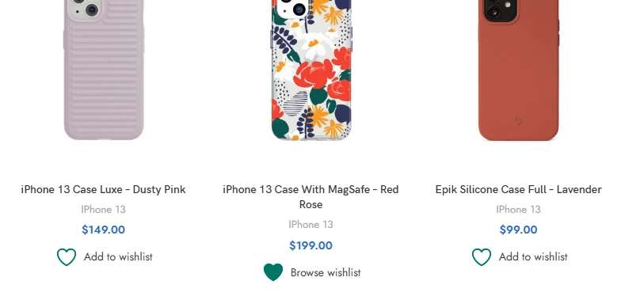This screenshot has width=644, height=300.
Task: Open Epik Silicone Case Full – Lavender title
Action: (518, 190)
